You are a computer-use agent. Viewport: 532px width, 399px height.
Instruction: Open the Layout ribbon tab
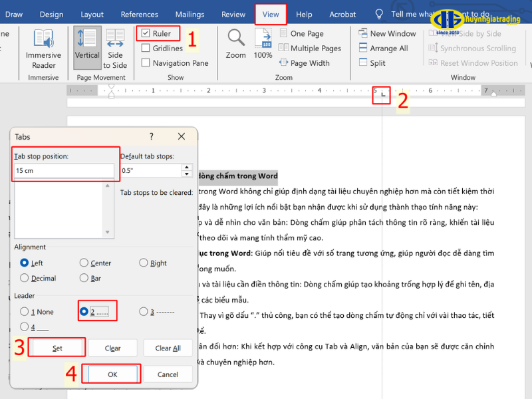click(92, 14)
